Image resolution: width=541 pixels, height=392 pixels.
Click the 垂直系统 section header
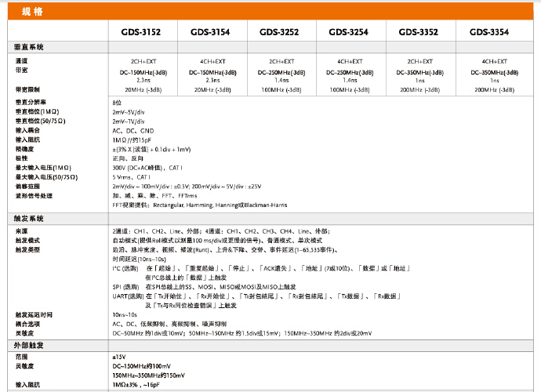click(x=31, y=48)
